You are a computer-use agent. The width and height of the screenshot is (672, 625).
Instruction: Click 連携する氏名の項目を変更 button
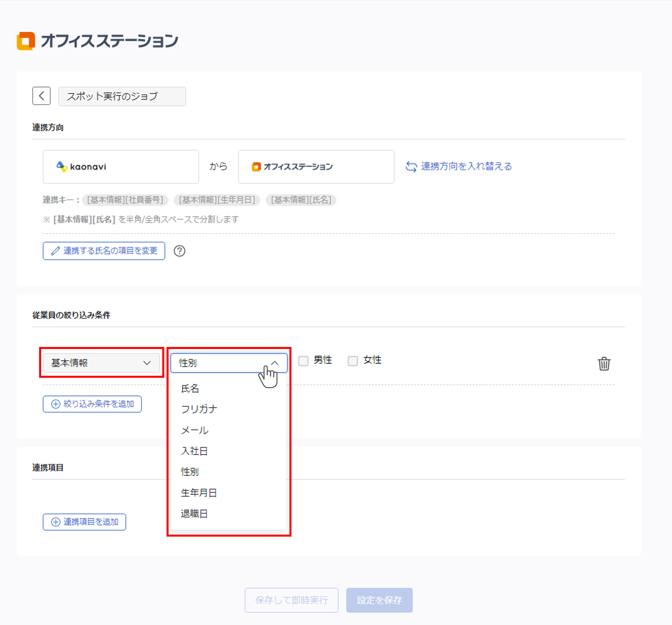click(x=104, y=251)
